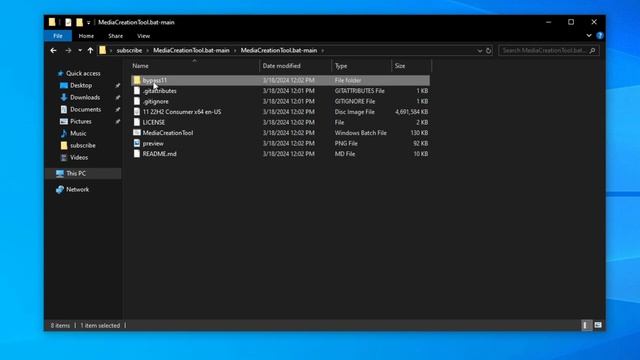The image size is (640, 360).
Task: Open subscribe folder in navigation pane
Action: click(82, 145)
